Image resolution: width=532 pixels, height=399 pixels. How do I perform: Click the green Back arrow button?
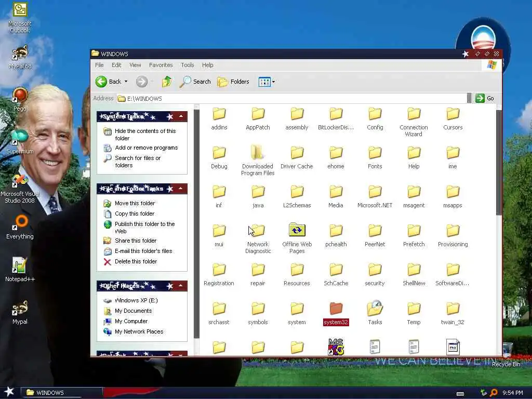(x=101, y=82)
